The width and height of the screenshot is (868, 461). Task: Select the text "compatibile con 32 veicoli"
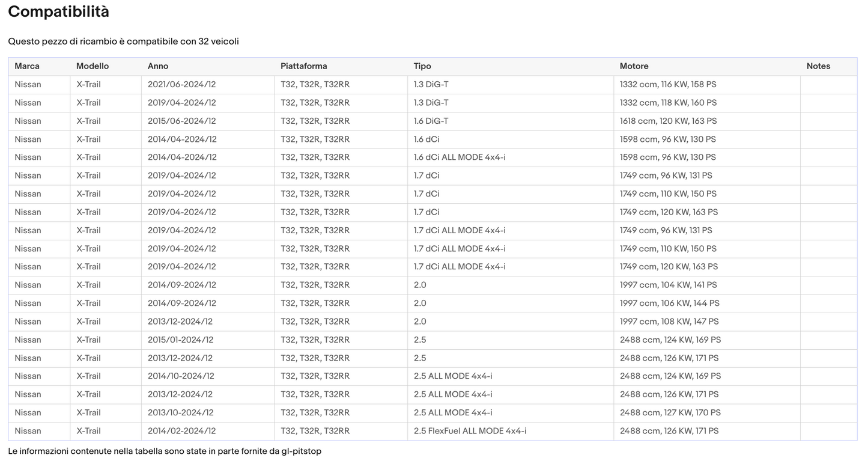click(x=183, y=41)
